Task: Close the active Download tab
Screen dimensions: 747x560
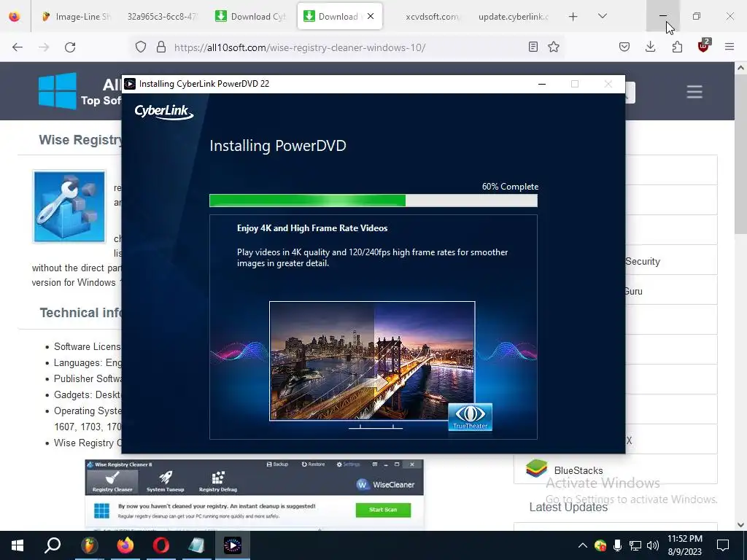Action: (371, 17)
